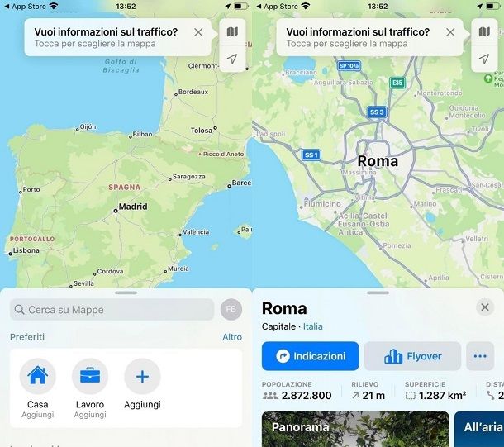The height and width of the screenshot is (447, 504).
Task: Tap back to App Store in right status bar
Action: click(277, 7)
